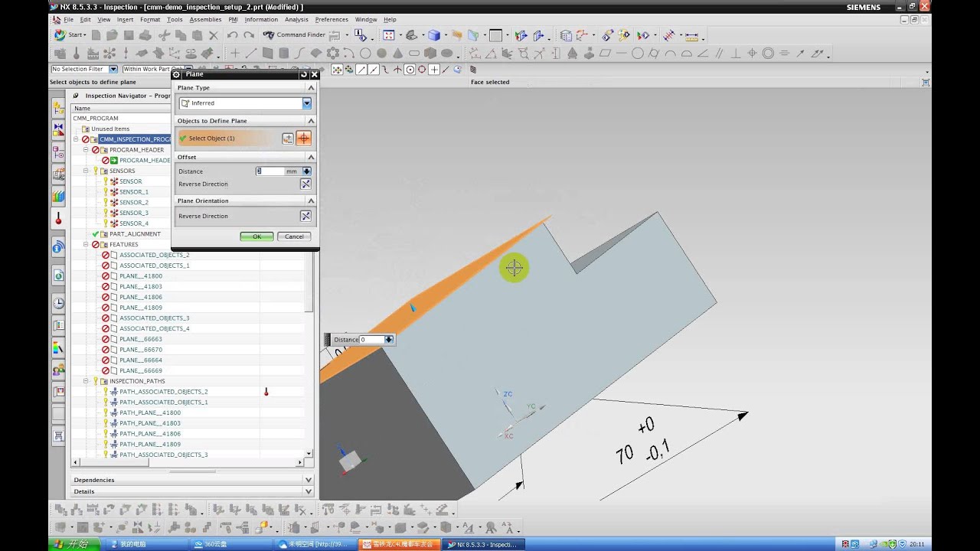Click the Redo arrow in the toolbar
Image resolution: width=980 pixels, height=551 pixels.
coord(249,35)
